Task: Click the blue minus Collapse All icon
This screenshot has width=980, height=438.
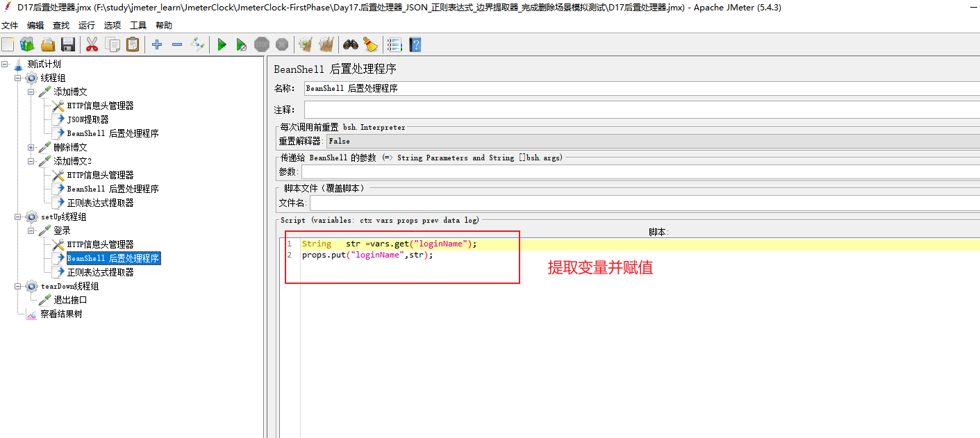Action: [x=177, y=45]
